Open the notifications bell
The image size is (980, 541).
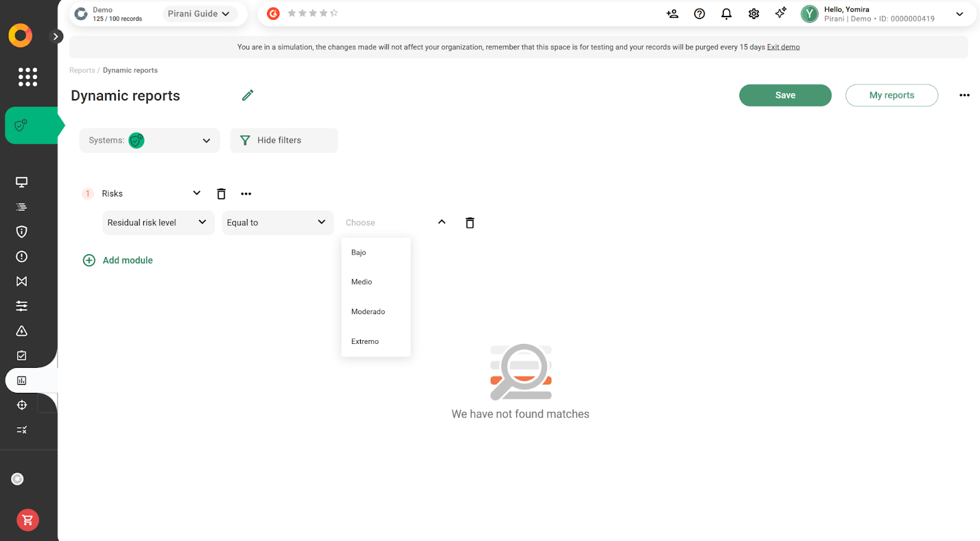pos(726,13)
